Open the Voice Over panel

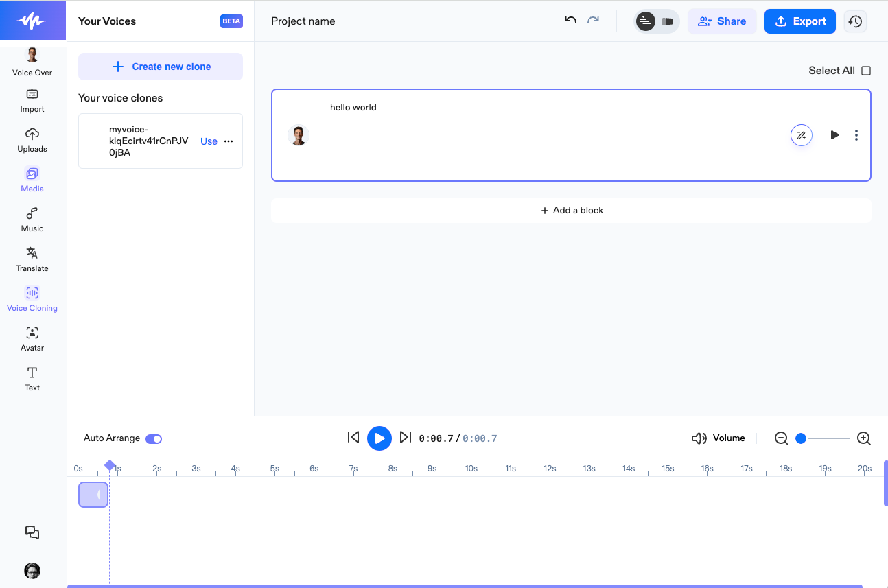tap(32, 61)
